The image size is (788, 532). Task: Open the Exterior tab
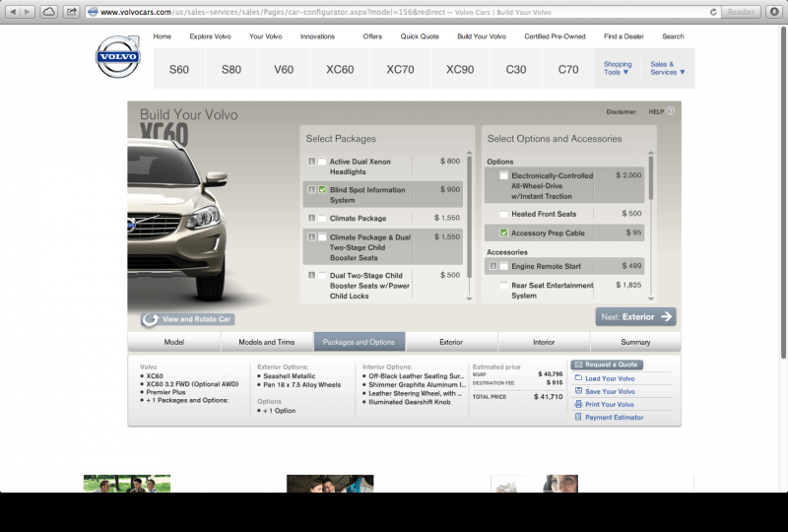point(451,342)
